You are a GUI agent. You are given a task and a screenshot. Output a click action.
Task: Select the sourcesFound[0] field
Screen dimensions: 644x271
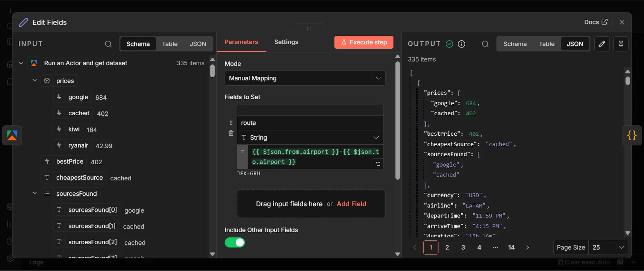point(87,210)
